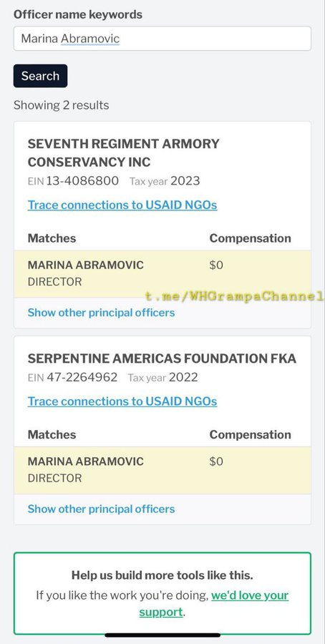Viewport: 325px width, 644px height.
Task: Click the Search button
Action: tap(40, 76)
